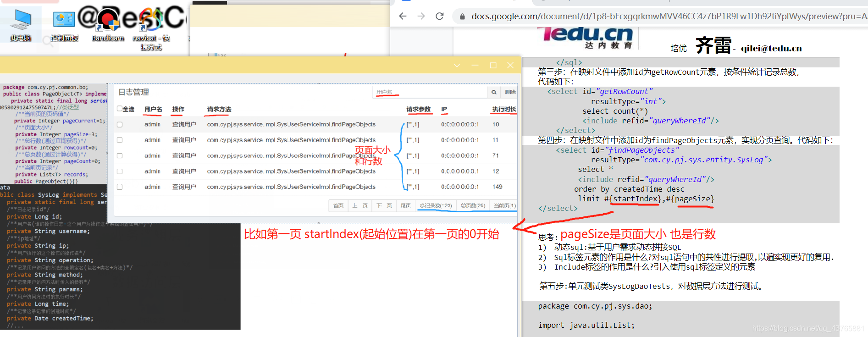Click 'private Date createdTime;' in dark editor

50,319
